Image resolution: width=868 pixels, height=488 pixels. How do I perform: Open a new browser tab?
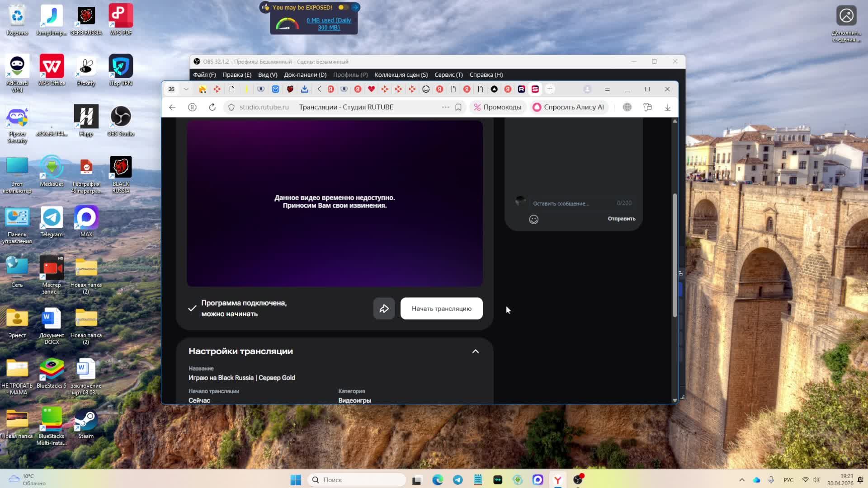(550, 89)
